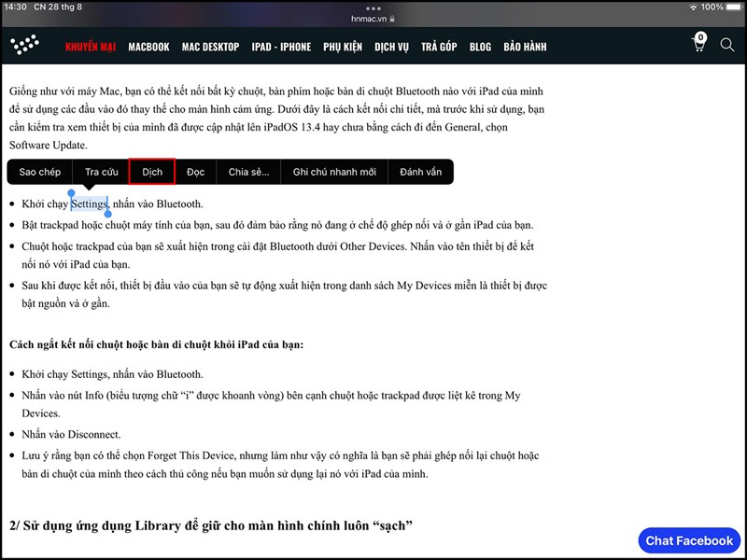This screenshot has height=560, width=747.
Task: Tap the bullet "Nhấn vào Disconnect."
Action: point(71,434)
